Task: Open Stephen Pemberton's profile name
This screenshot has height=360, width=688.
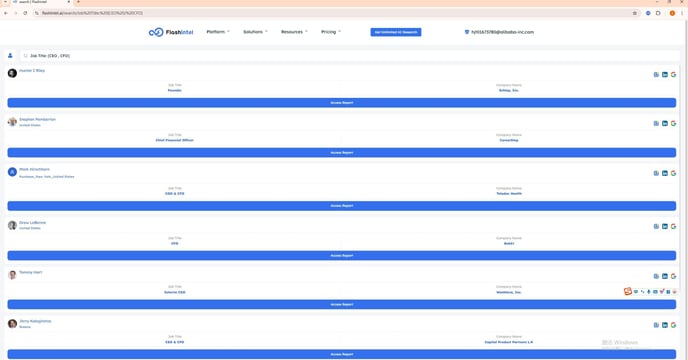Action: pos(37,119)
